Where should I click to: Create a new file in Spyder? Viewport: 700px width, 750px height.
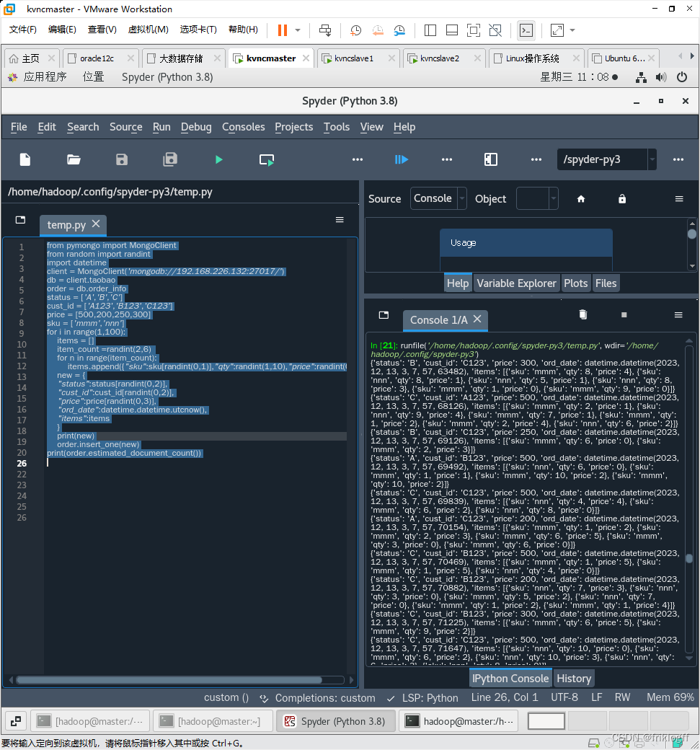coord(25,159)
